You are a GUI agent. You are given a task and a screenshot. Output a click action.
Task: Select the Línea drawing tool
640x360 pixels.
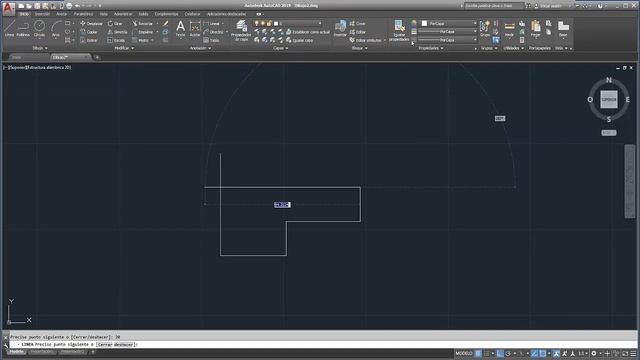[9, 29]
